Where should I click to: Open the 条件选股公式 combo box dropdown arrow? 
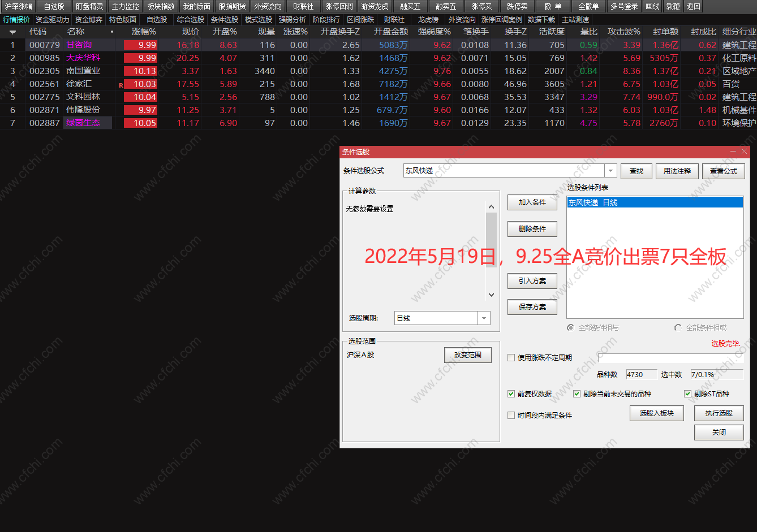(610, 171)
